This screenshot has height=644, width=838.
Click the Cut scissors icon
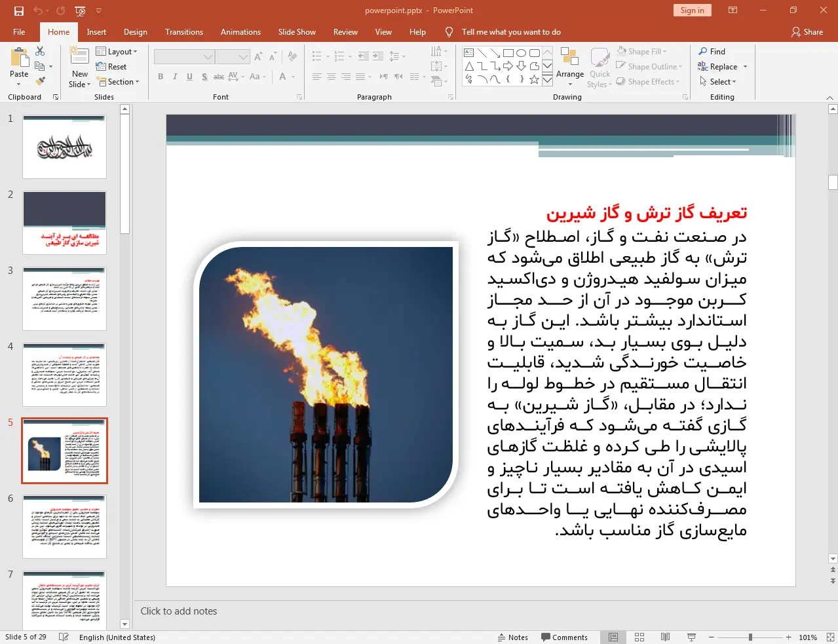[x=40, y=51]
